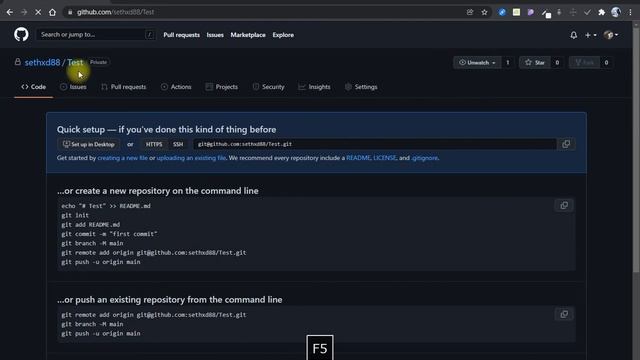Click the git commit -m "first commit" line

point(109,234)
